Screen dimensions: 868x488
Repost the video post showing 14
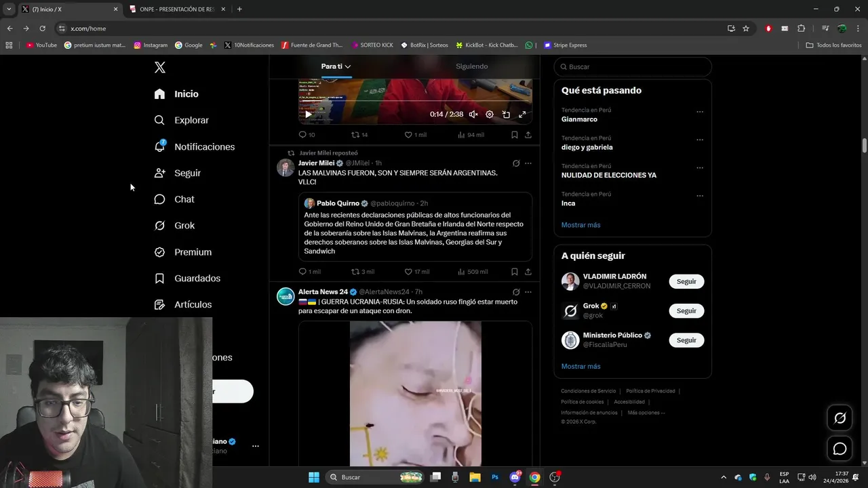[x=359, y=135]
